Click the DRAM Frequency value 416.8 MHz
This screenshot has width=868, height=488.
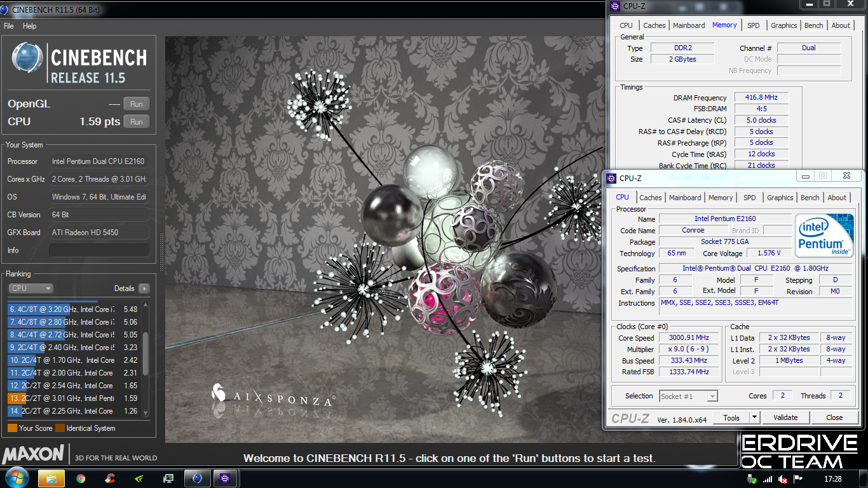point(761,98)
